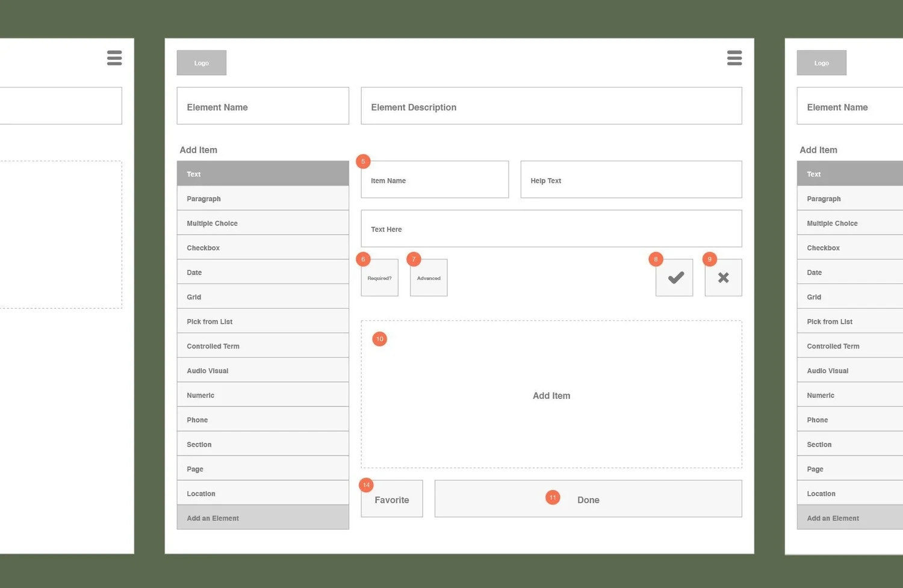Select Checkbox item type in list

pyautogui.click(x=262, y=247)
